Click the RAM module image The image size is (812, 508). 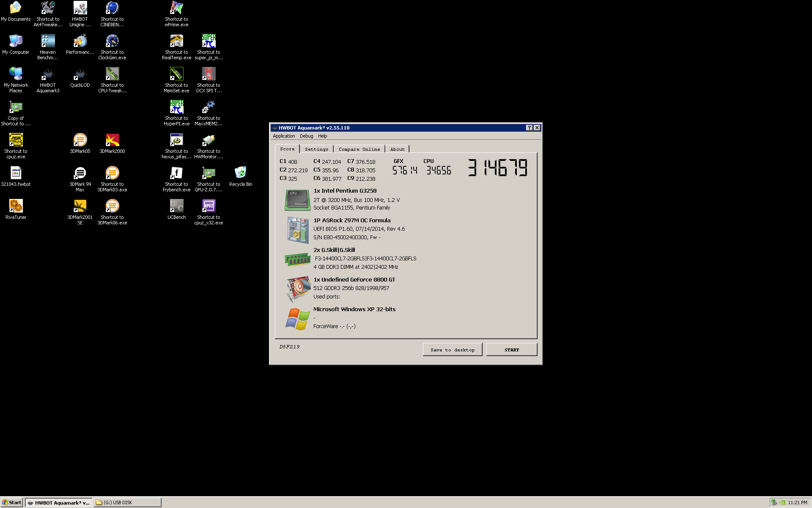[x=297, y=259]
